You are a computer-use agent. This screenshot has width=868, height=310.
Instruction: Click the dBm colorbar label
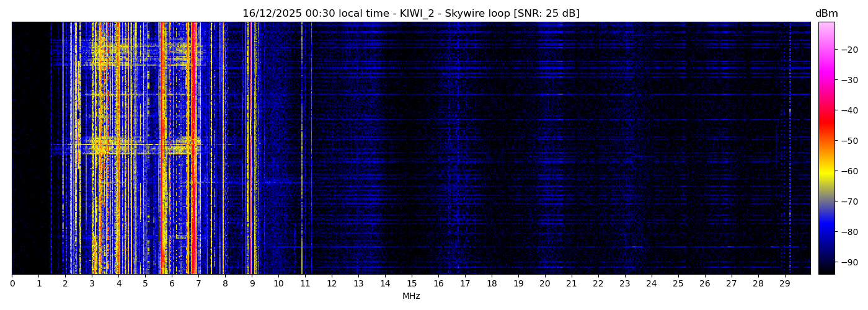pos(826,14)
